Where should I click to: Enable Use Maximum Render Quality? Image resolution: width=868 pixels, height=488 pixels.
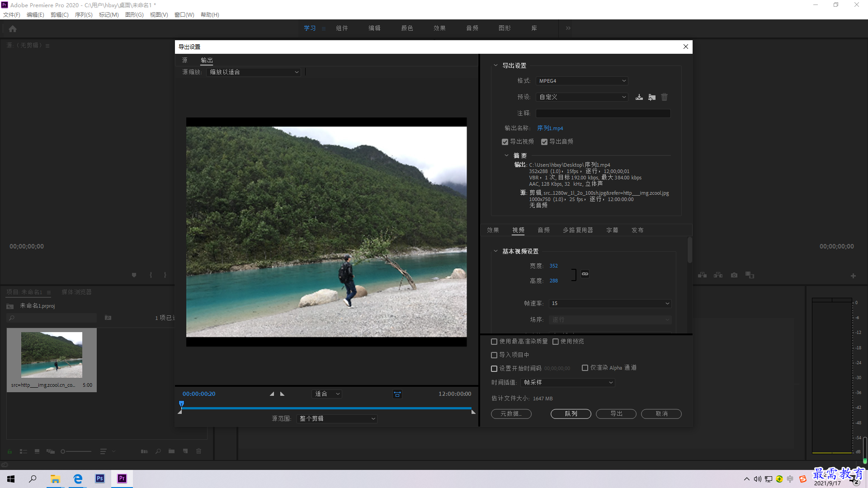coord(494,342)
